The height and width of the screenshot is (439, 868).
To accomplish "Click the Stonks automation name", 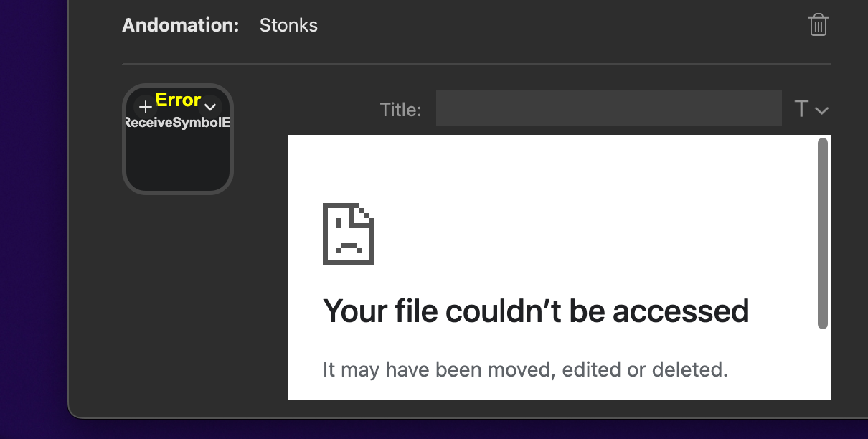I will point(288,24).
